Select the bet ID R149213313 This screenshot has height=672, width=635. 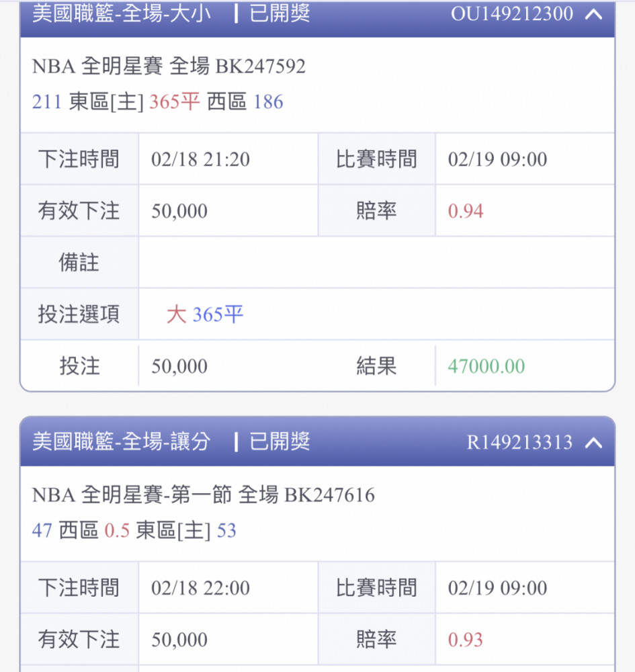tap(519, 442)
